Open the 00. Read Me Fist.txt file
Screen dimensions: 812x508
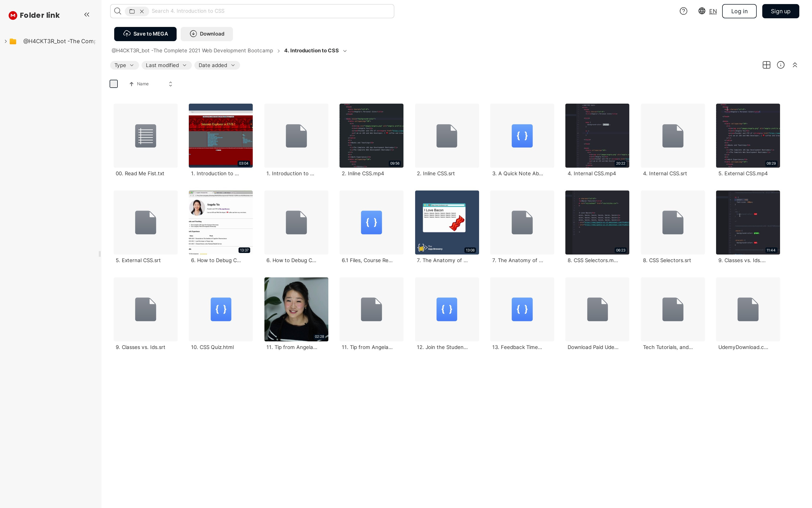pos(146,136)
